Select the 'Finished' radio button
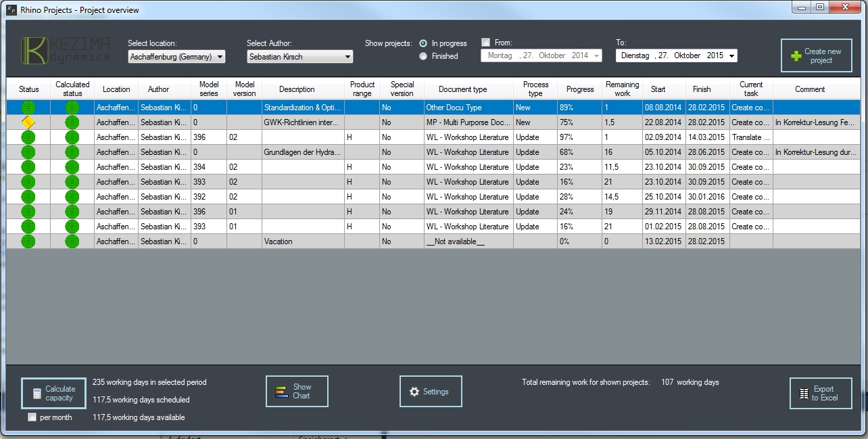The height and width of the screenshot is (439, 868). (423, 56)
